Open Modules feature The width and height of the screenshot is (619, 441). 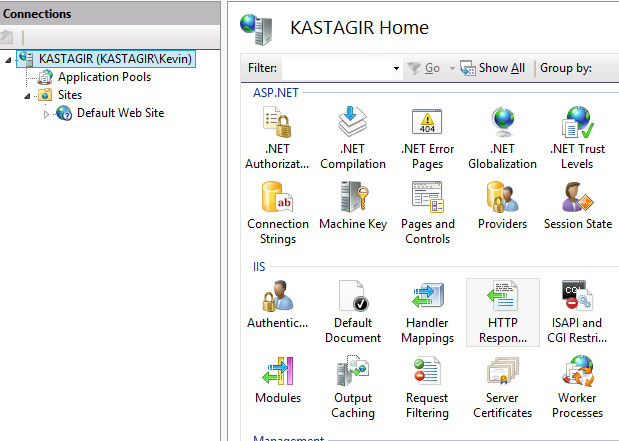[278, 380]
